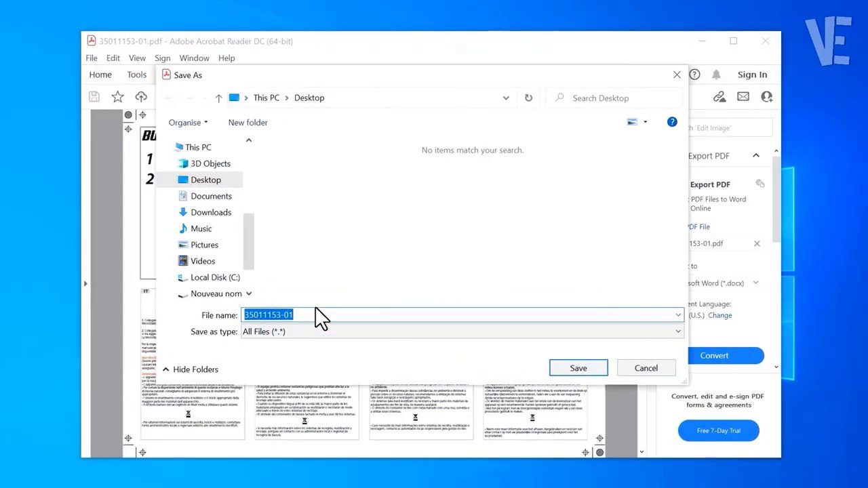Viewport: 868px width, 488px height.
Task: Click the share with others person icon
Action: tap(767, 97)
